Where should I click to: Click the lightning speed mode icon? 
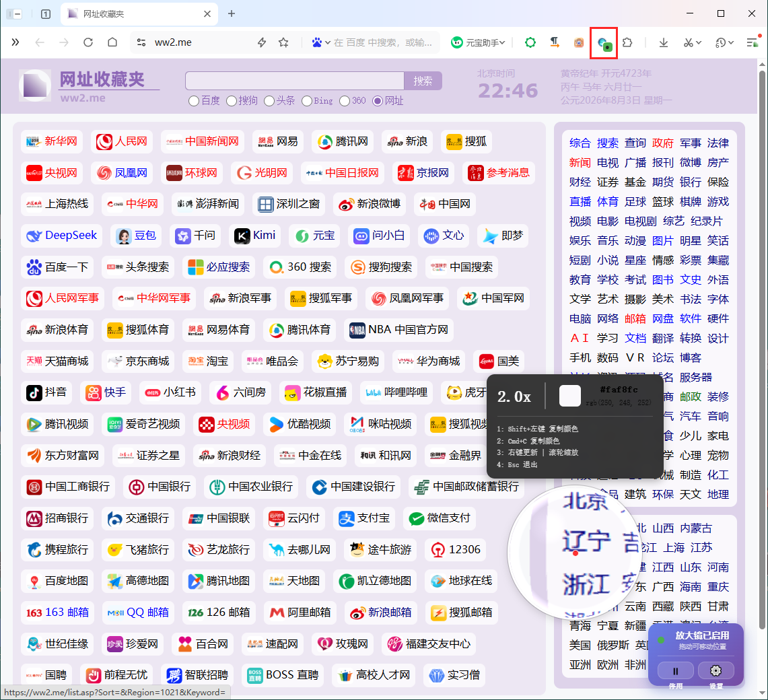(262, 42)
